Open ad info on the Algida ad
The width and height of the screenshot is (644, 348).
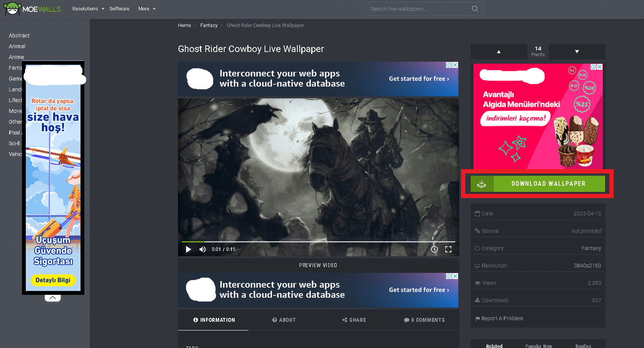594,67
